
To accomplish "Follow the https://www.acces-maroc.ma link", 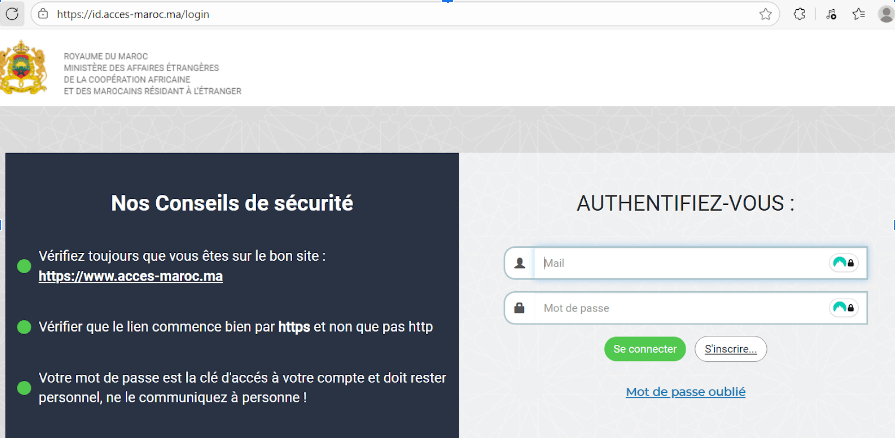I will click(130, 276).
